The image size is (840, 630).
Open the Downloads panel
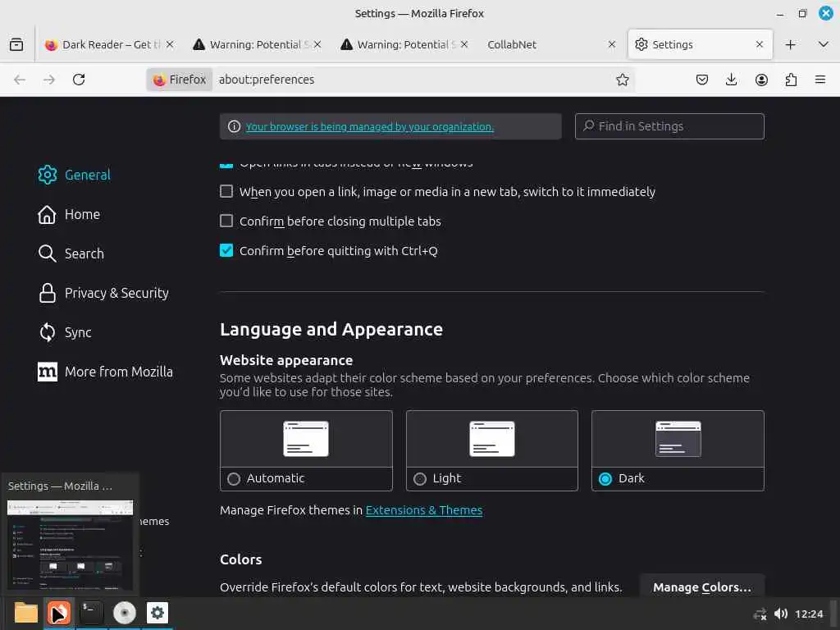pos(731,80)
